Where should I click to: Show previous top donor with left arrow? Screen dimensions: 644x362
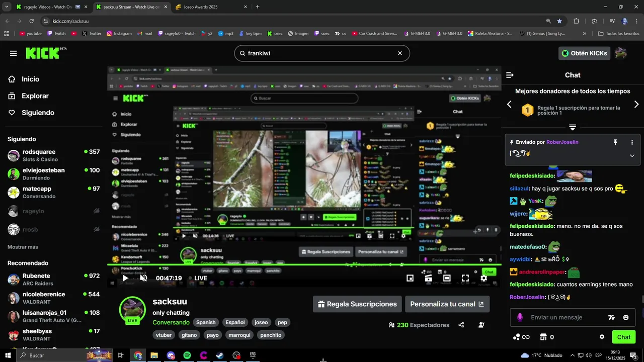coord(509,104)
